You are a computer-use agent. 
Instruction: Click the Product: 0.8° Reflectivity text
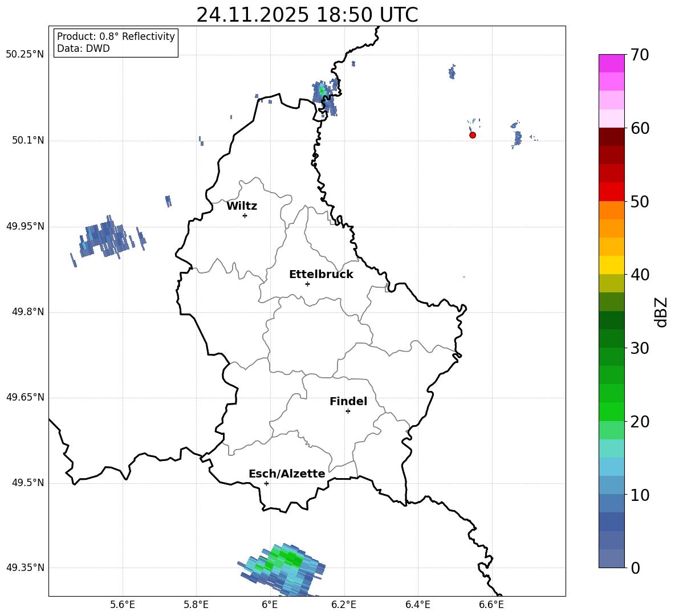tap(116, 36)
